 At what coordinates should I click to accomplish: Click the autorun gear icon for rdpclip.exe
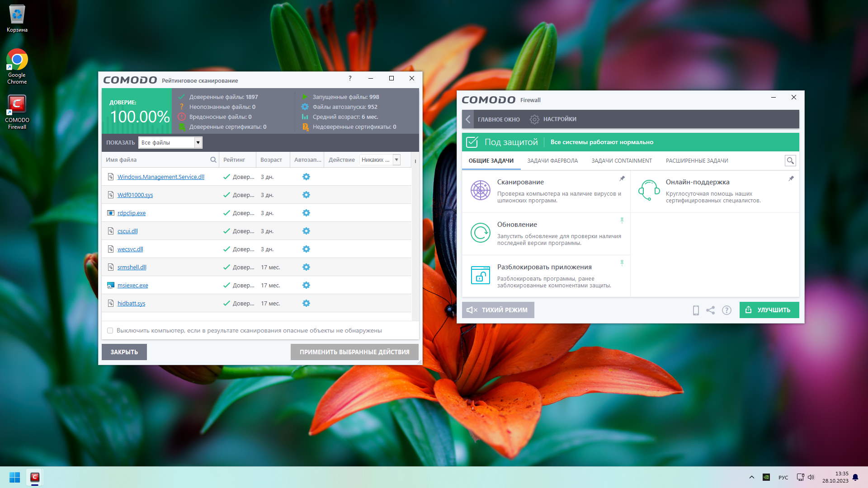click(x=306, y=213)
